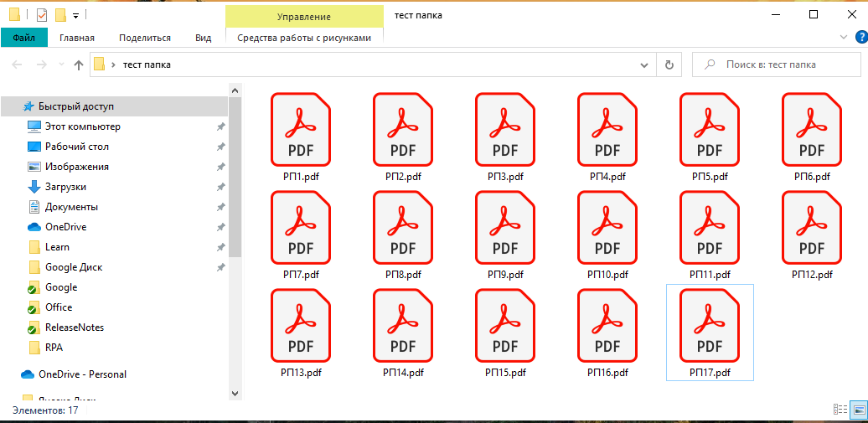Select the РП5.pdf file icon
Viewport: 868px width, 423px height.
tap(710, 130)
